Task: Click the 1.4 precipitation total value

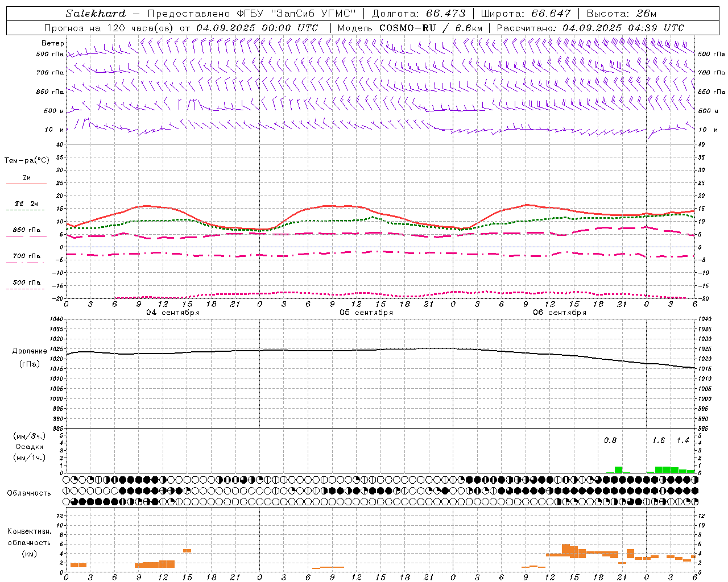Action: pyautogui.click(x=682, y=440)
